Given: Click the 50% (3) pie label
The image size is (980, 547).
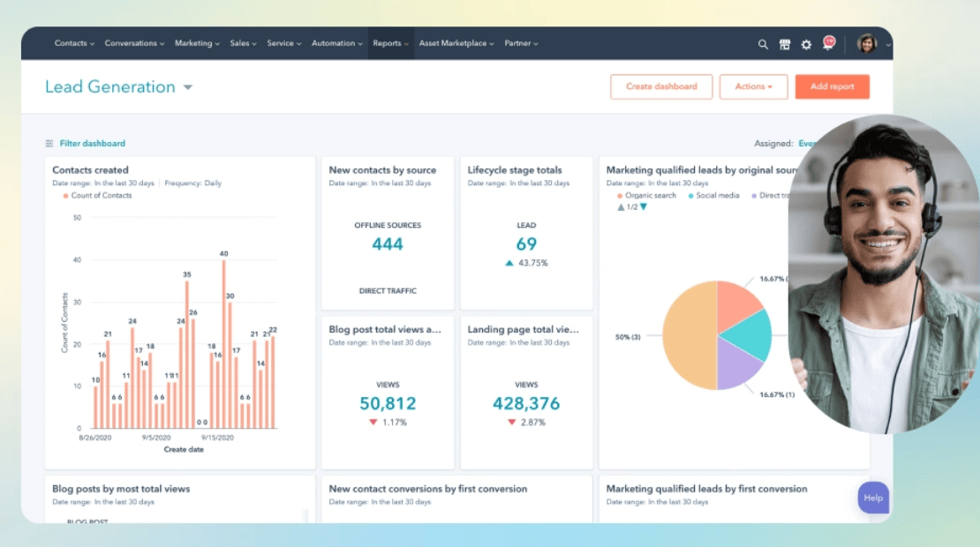Looking at the screenshot, I should pyautogui.click(x=628, y=337).
